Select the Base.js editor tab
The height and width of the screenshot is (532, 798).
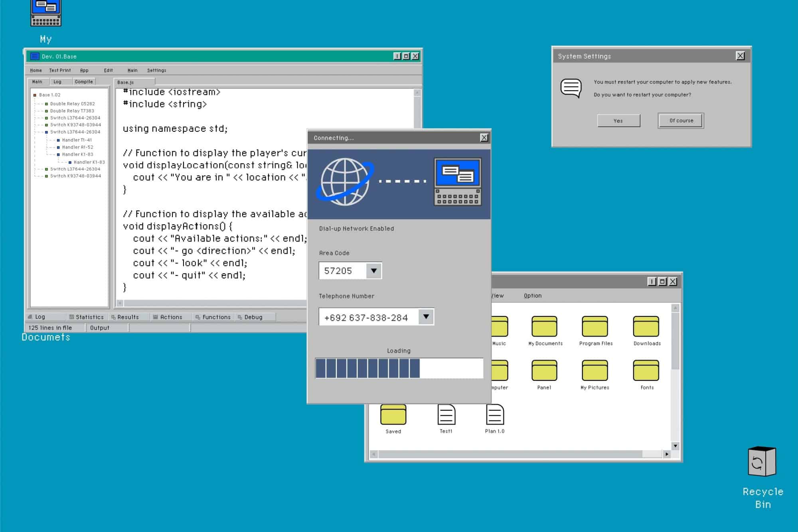134,82
